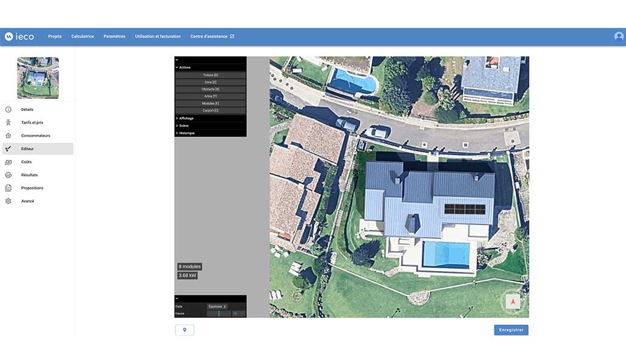Go to Utilisation et facturation
This screenshot has height=364, width=626.
[158, 36]
